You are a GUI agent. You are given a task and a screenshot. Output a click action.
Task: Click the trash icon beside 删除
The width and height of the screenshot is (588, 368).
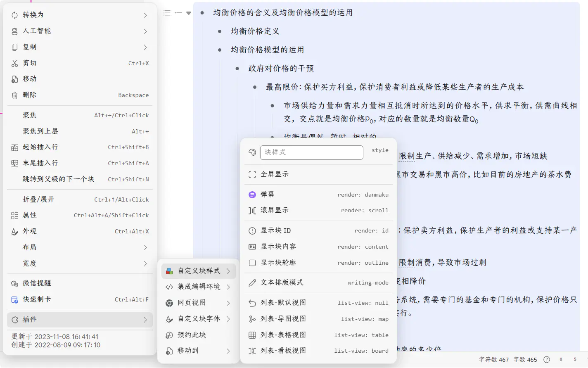(x=15, y=95)
